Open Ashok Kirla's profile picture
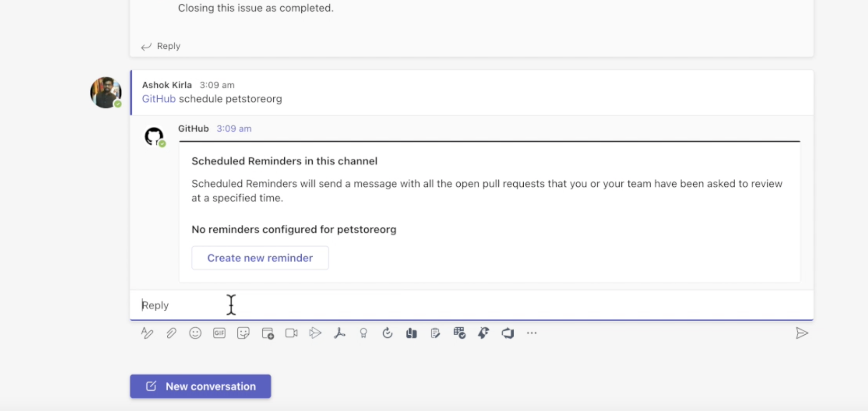The image size is (868, 411). tap(106, 92)
